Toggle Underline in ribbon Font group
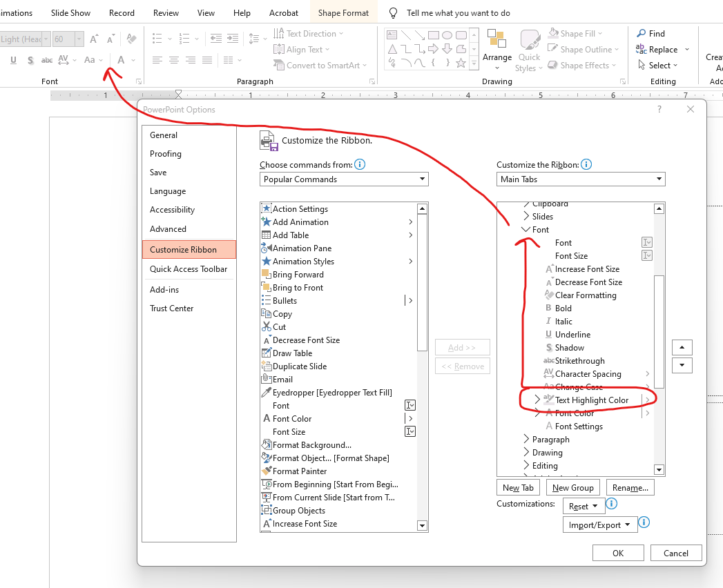The height and width of the screenshot is (588, 723). [13, 60]
